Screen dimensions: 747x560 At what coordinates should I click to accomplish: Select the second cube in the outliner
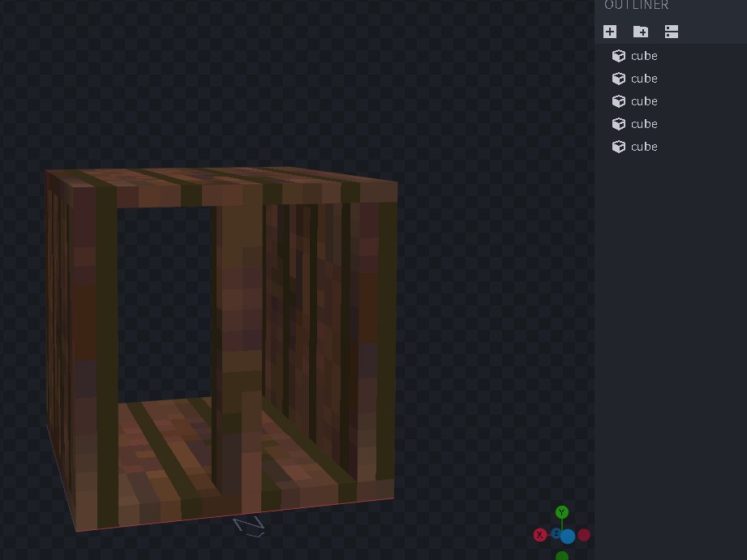coord(644,79)
